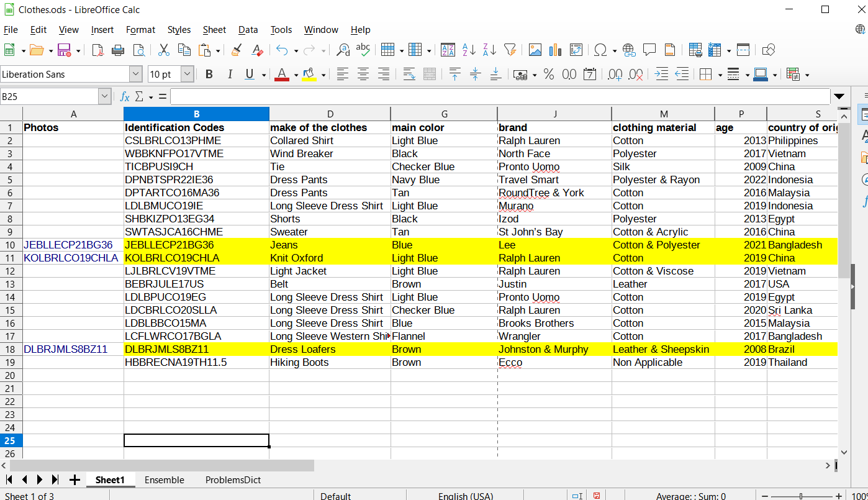This screenshot has height=500, width=868.
Task: Expand the Conditional Formatting dropdown
Action: (x=807, y=75)
